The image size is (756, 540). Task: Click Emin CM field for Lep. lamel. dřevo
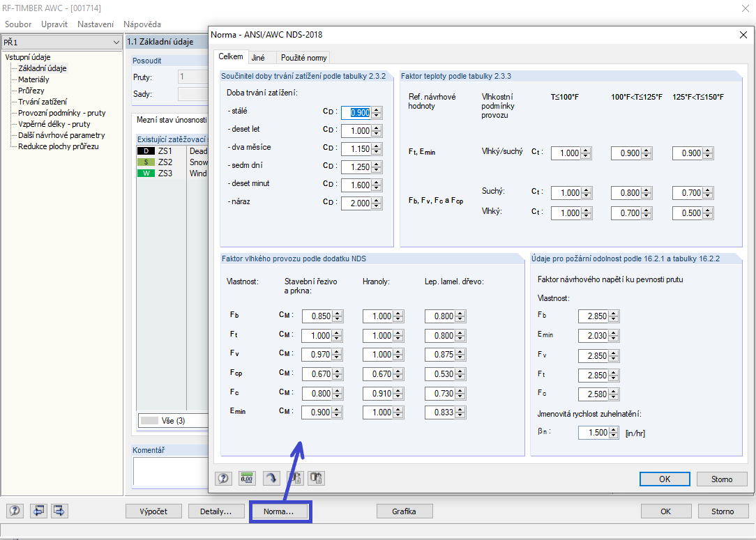pos(440,412)
